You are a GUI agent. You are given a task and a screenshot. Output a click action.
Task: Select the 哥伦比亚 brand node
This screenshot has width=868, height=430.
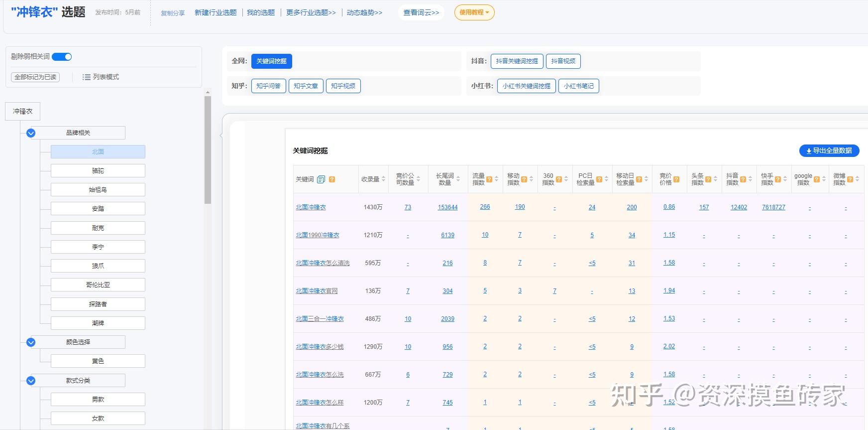(98, 285)
